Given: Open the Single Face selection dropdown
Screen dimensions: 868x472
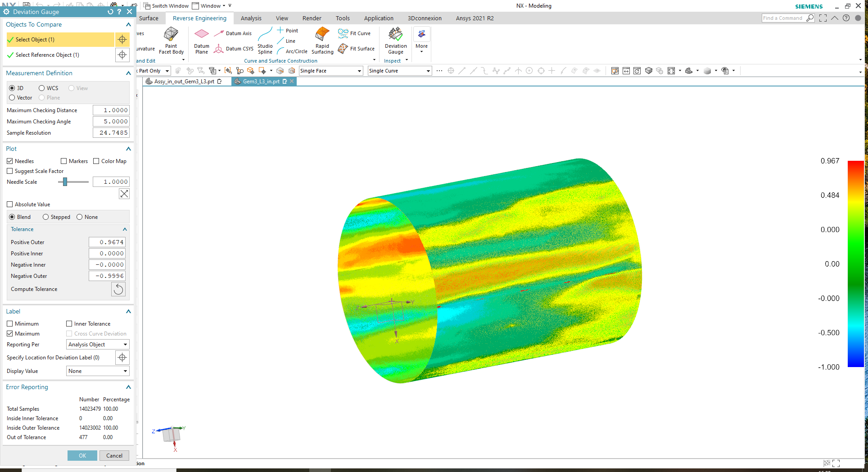Looking at the screenshot, I should (x=331, y=71).
